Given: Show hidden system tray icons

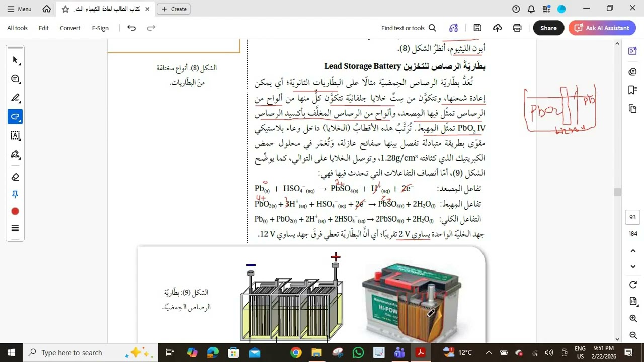Looking at the screenshot, I should tap(489, 352).
